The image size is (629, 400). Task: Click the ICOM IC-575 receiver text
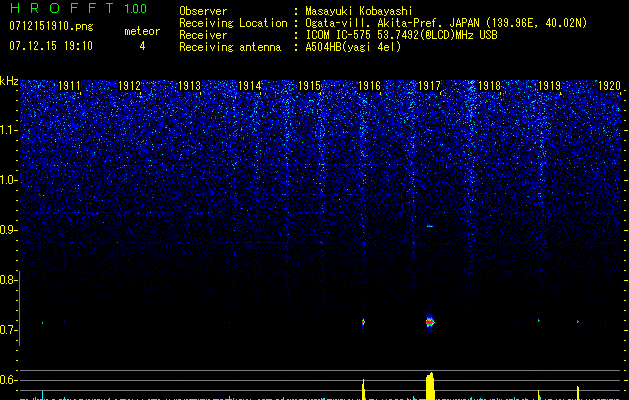tap(401, 35)
